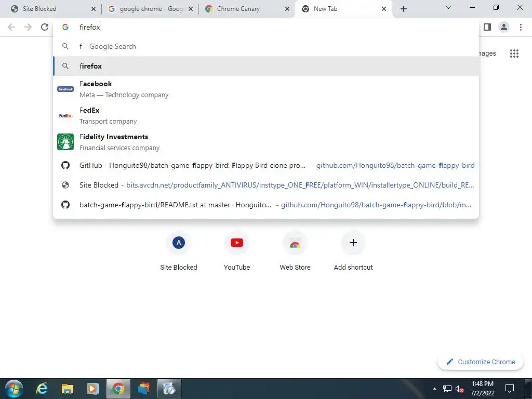Click the forward navigation arrow
This screenshot has height=399, width=532.
pyautogui.click(x=28, y=27)
